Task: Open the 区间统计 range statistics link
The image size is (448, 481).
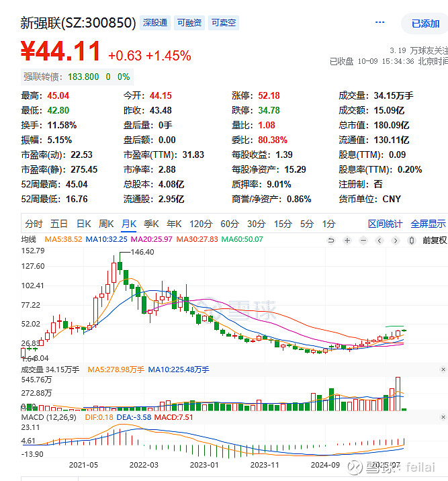Action: click(x=385, y=224)
